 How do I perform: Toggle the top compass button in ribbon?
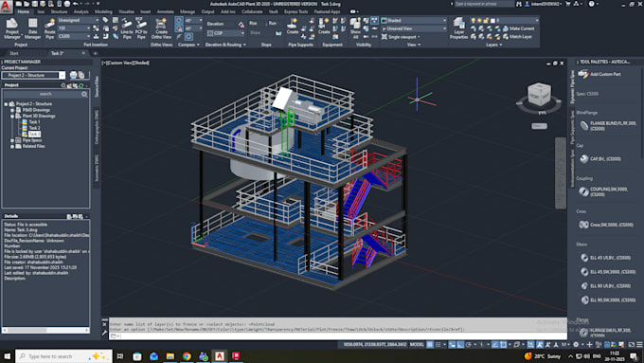179,20
